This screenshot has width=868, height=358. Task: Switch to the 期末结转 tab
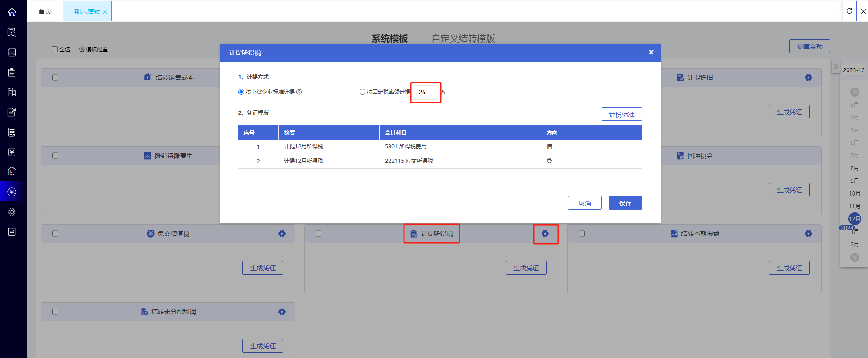87,11
